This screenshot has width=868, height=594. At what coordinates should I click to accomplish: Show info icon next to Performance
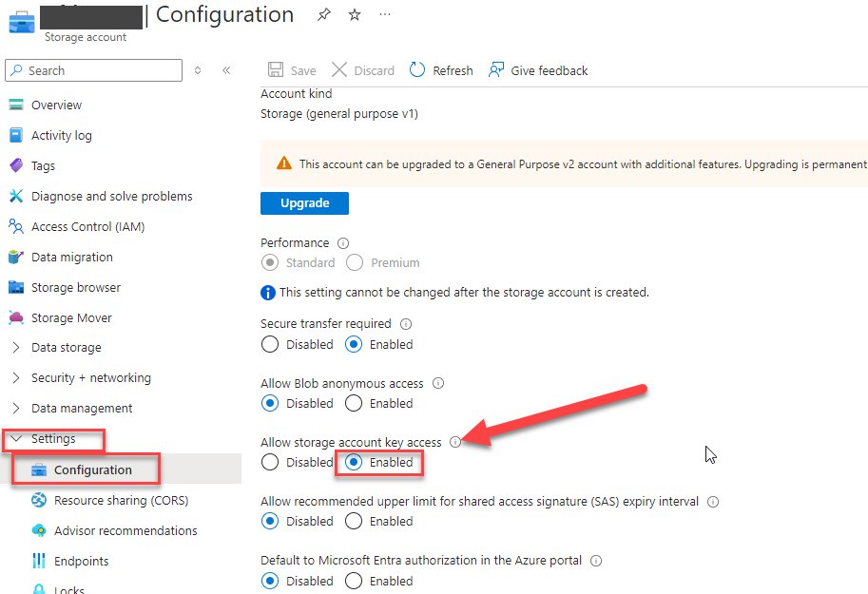343,243
